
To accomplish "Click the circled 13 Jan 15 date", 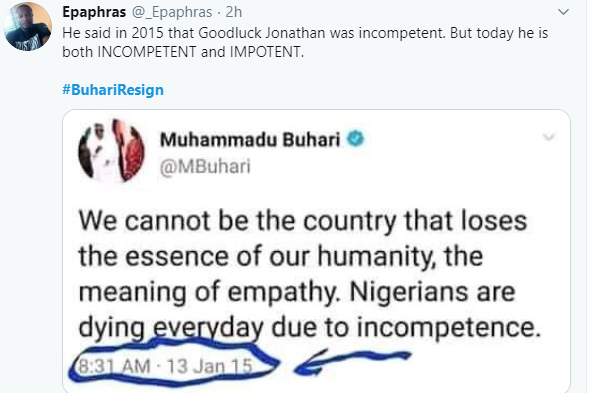I will coord(210,366).
